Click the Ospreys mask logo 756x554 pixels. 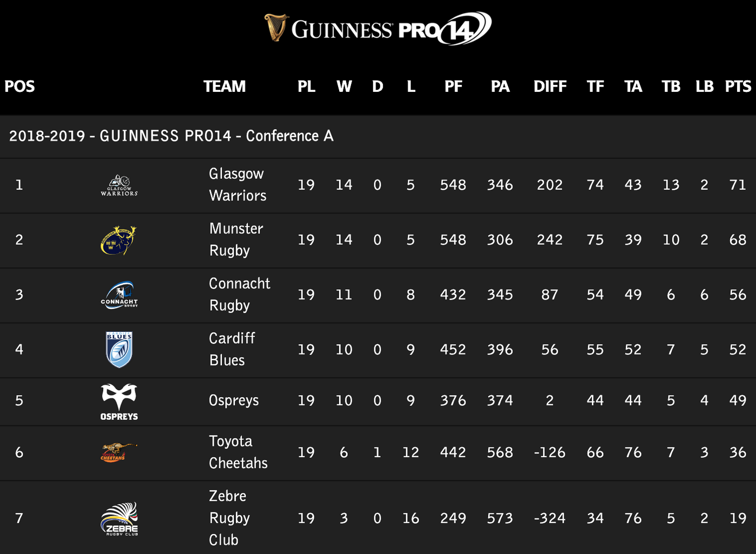119,402
